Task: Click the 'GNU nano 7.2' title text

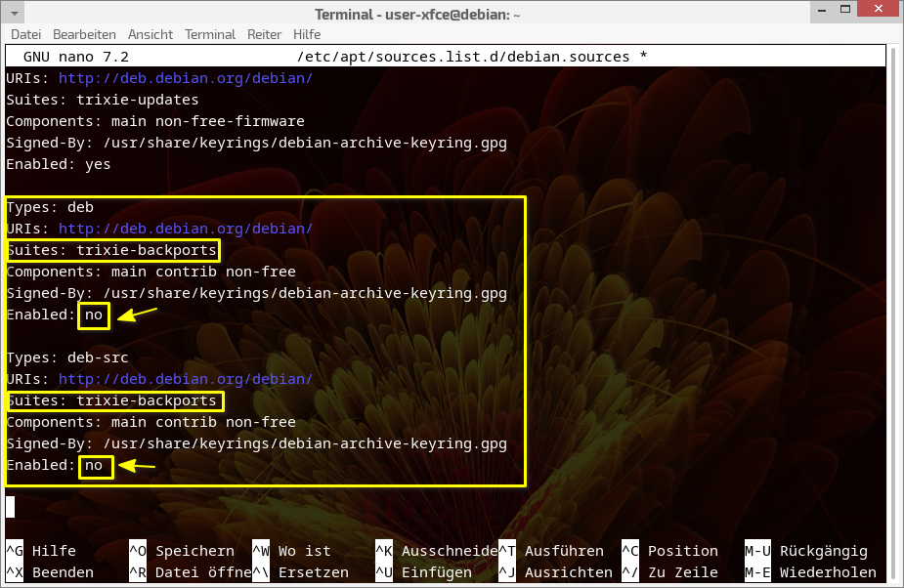Action: pyautogui.click(x=76, y=57)
